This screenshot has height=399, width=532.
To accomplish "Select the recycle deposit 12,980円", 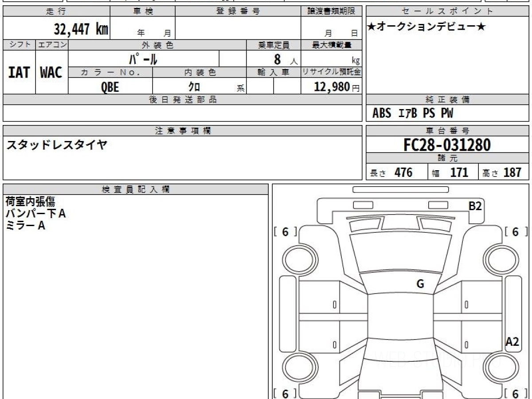I will 337,87.
